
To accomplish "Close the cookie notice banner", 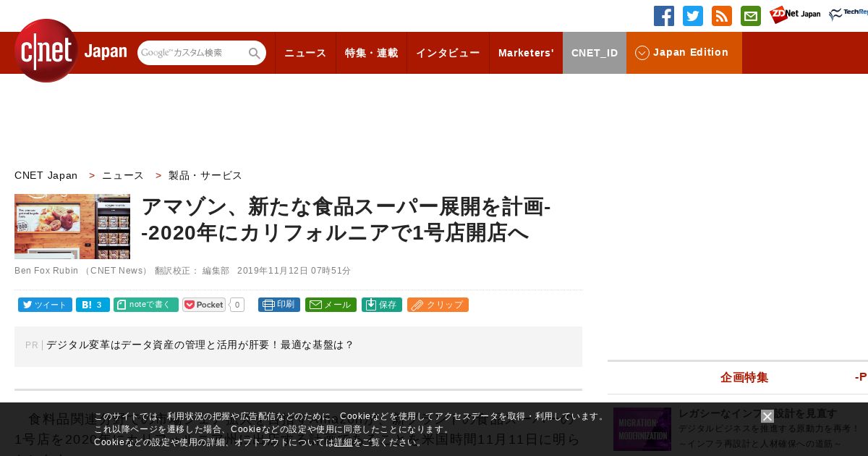I will click(767, 416).
